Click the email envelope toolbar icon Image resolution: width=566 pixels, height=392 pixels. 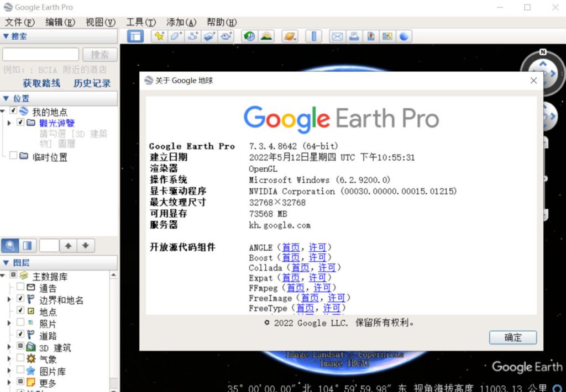(x=337, y=36)
